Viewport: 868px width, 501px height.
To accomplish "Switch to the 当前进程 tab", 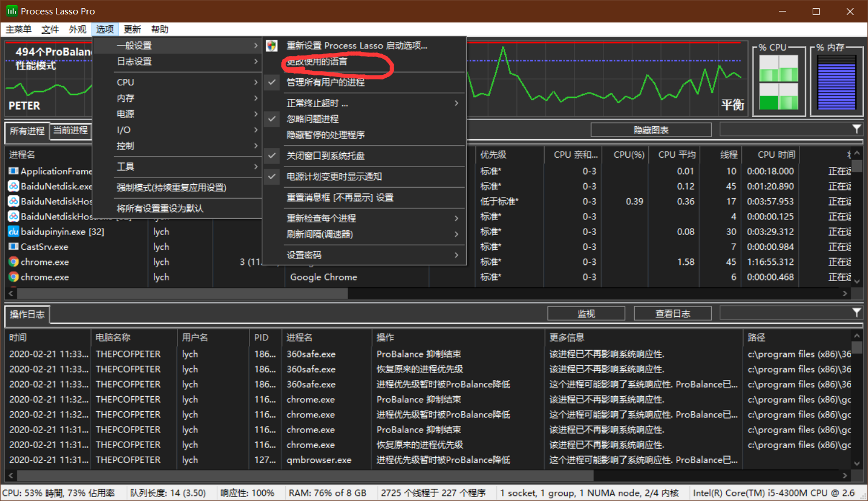I will [x=70, y=130].
